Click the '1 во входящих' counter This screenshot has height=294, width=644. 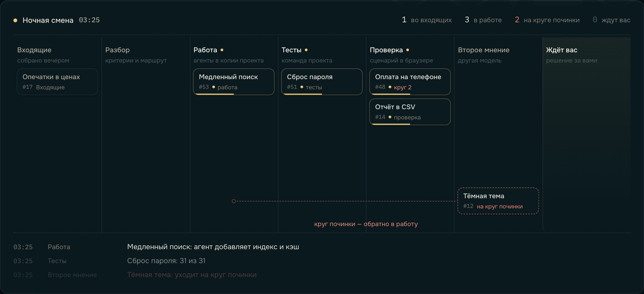(x=427, y=20)
